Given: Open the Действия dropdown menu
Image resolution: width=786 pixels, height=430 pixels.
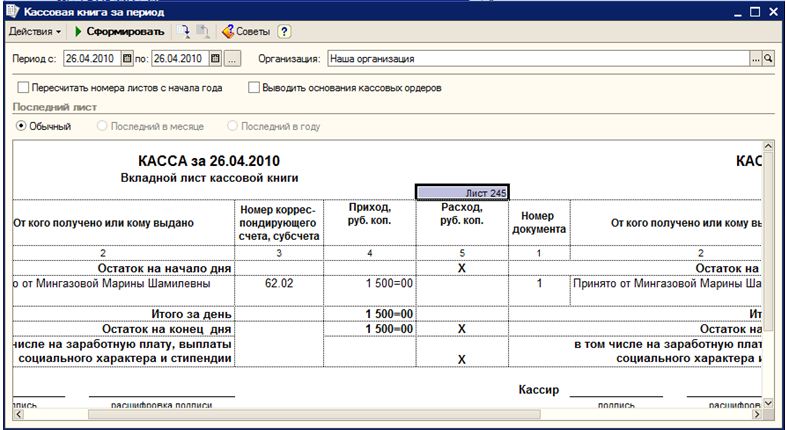Looking at the screenshot, I should (35, 32).
